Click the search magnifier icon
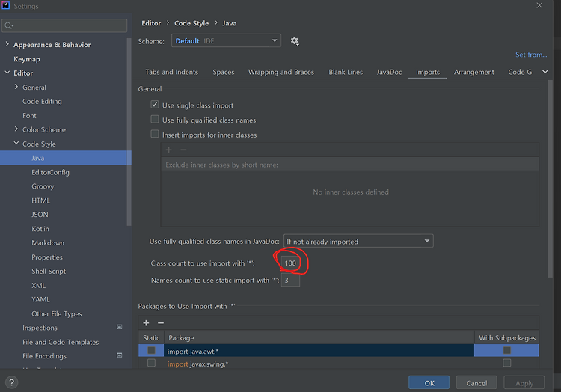Screen dimensions: 561x392 pos(9,25)
